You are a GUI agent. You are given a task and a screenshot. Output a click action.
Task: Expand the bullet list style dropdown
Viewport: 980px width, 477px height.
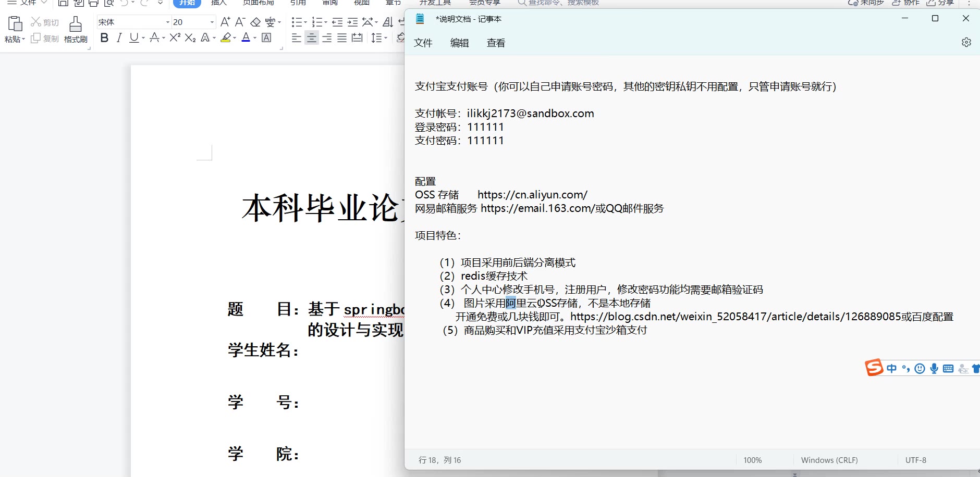click(x=305, y=22)
